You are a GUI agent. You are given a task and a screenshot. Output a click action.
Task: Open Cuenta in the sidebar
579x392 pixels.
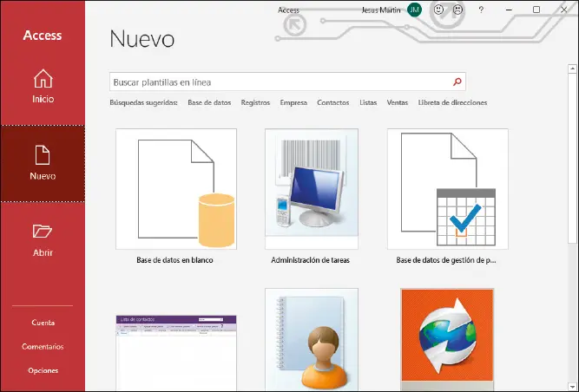43,323
